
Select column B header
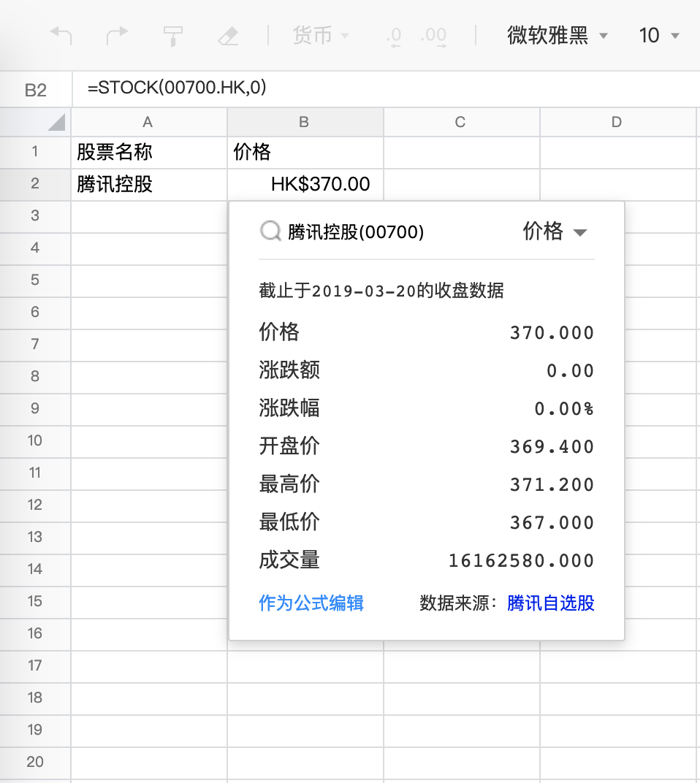coord(305,123)
